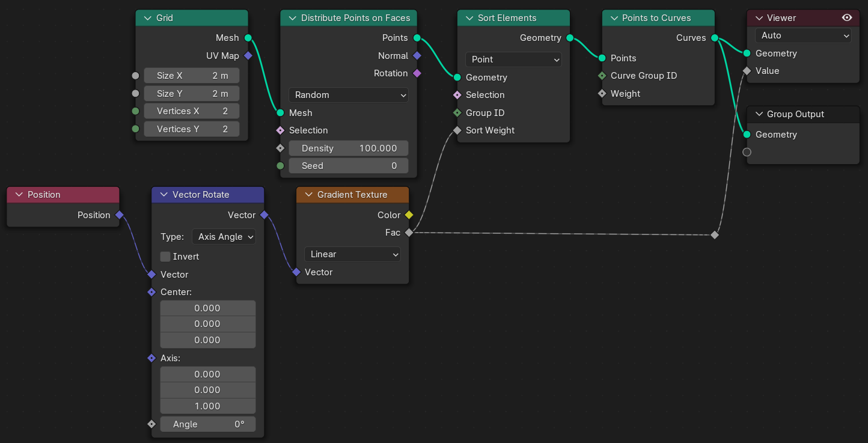Enable the Invert checkbox in Vector Rotate
The width and height of the screenshot is (868, 443).
coord(165,257)
